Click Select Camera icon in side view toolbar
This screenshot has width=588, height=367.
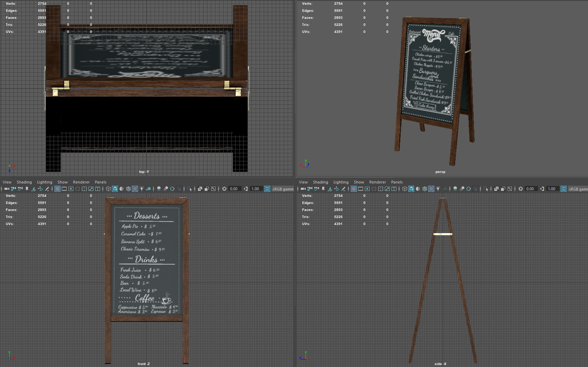[303, 189]
